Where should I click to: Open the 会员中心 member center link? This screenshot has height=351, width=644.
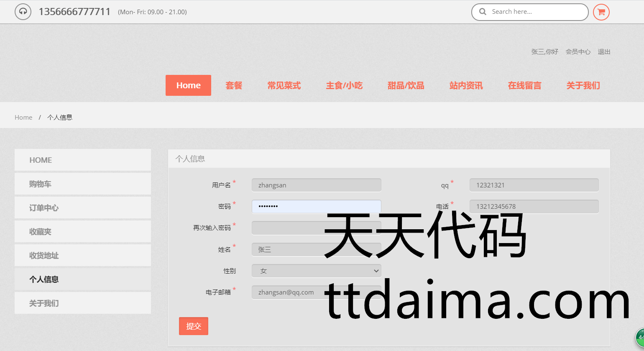click(578, 52)
